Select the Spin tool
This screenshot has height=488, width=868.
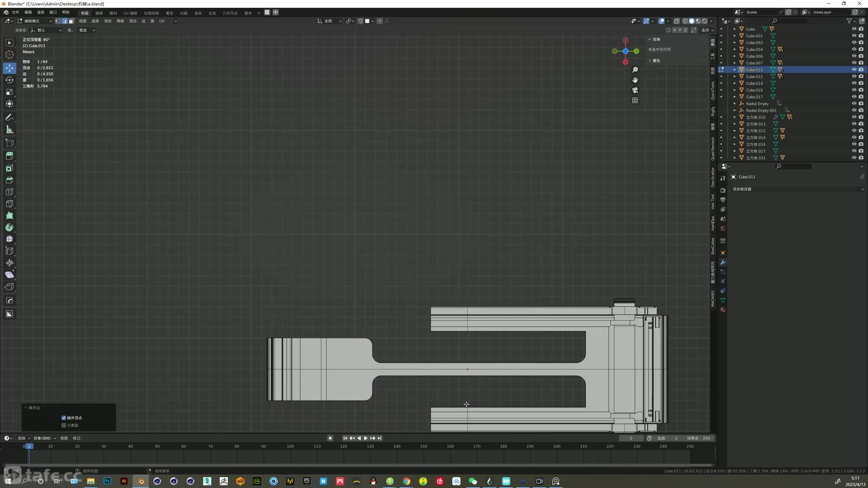(9, 227)
